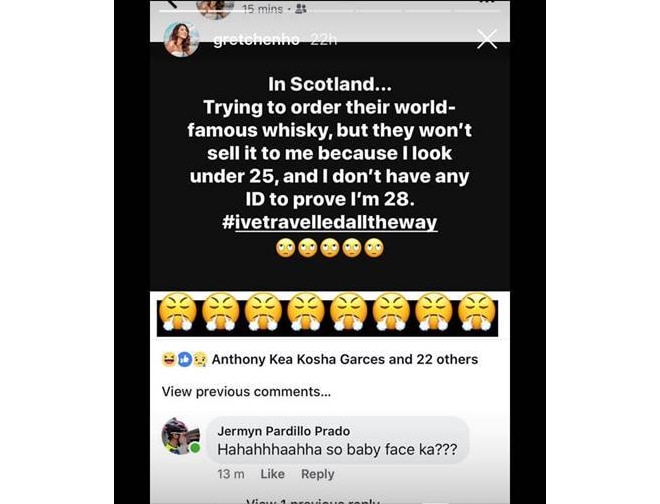Click the thumbs-up like reaction icon
Image resolution: width=660 pixels, height=504 pixels.
tap(185, 359)
